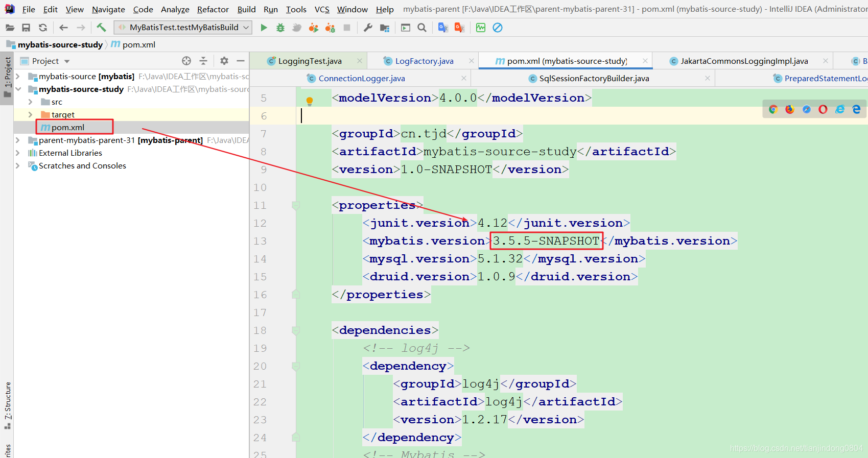Close the SqlSessionFactoryBuilder.java tab
Screen dimensions: 868x458
tap(708, 78)
